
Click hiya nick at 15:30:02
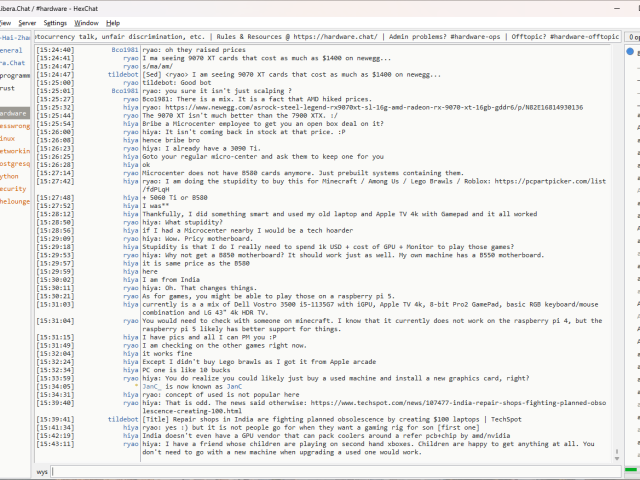point(131,280)
